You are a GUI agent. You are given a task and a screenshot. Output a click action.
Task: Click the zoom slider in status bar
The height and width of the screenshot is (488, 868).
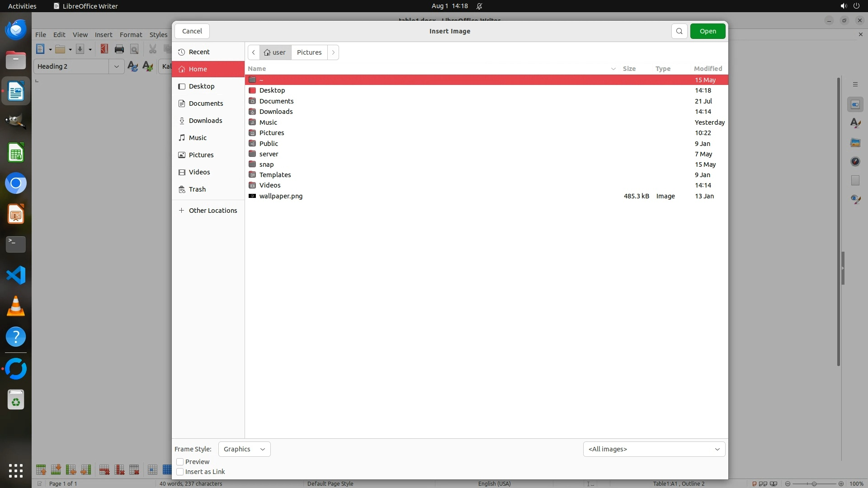814,483
